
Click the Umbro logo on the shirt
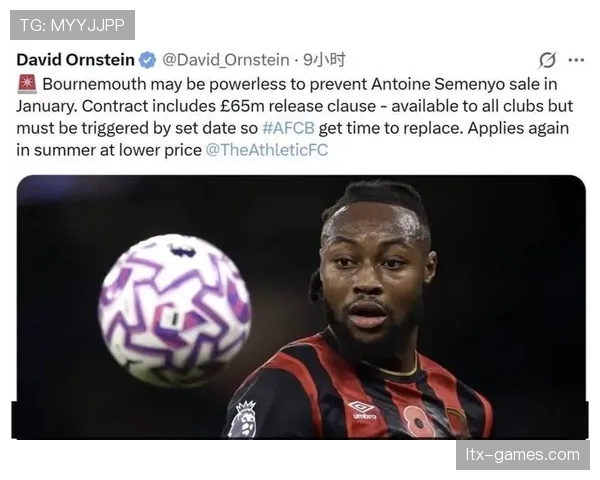click(363, 410)
